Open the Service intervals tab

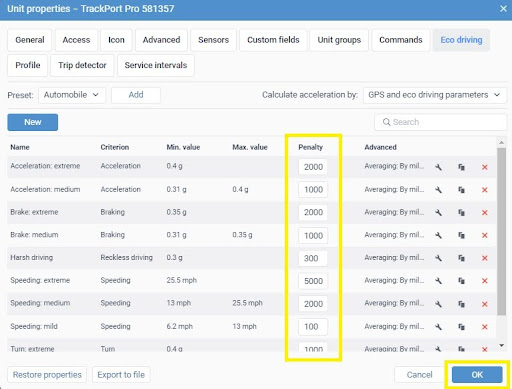point(156,65)
